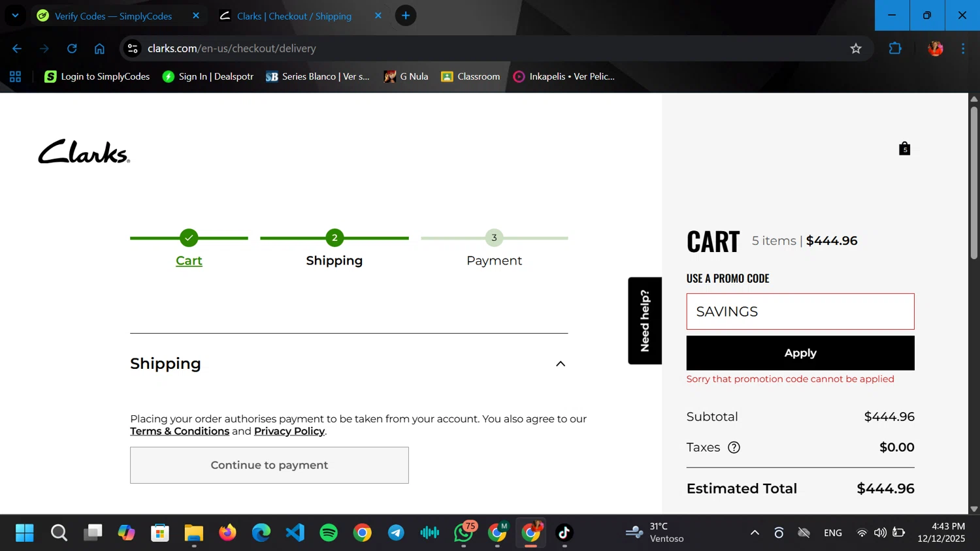Go to the browser home page icon
The width and height of the screenshot is (980, 551).
coord(99,48)
